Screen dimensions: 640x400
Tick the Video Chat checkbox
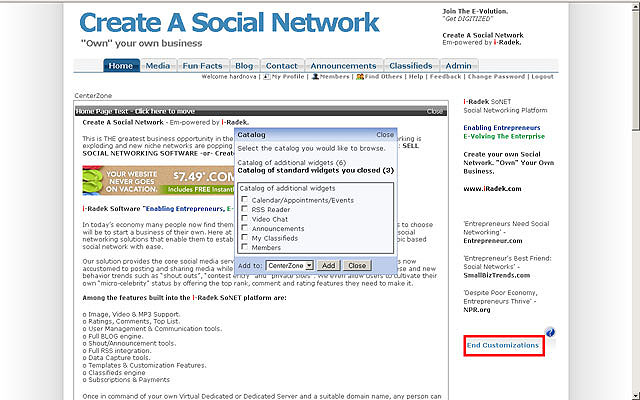click(x=246, y=219)
